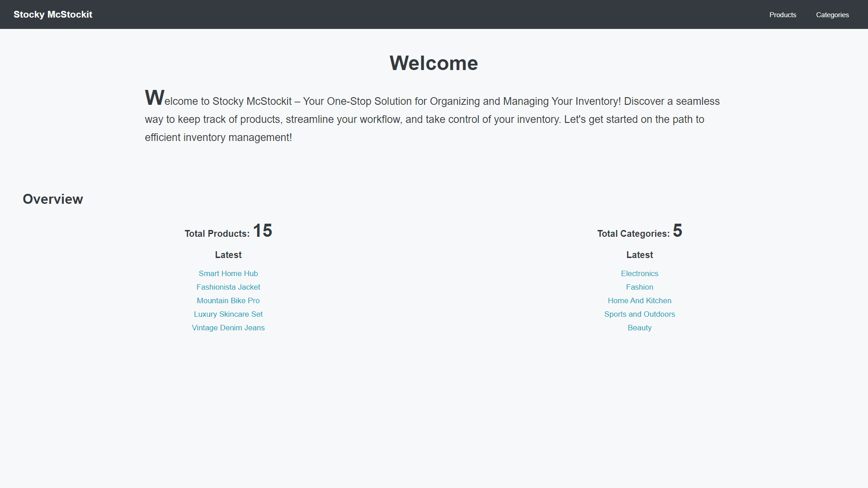Click the Stocky McStockit brand logo
868x488 pixels.
point(52,14)
